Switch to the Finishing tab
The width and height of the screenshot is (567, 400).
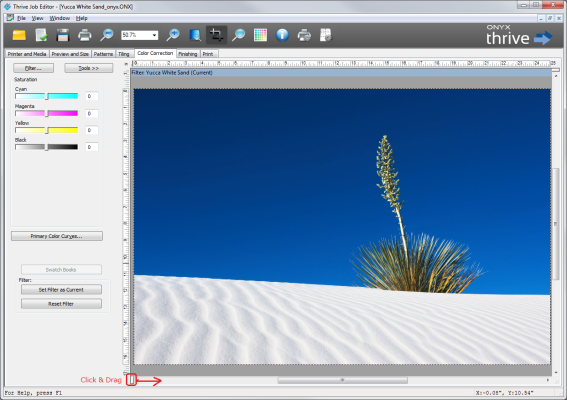pos(188,54)
